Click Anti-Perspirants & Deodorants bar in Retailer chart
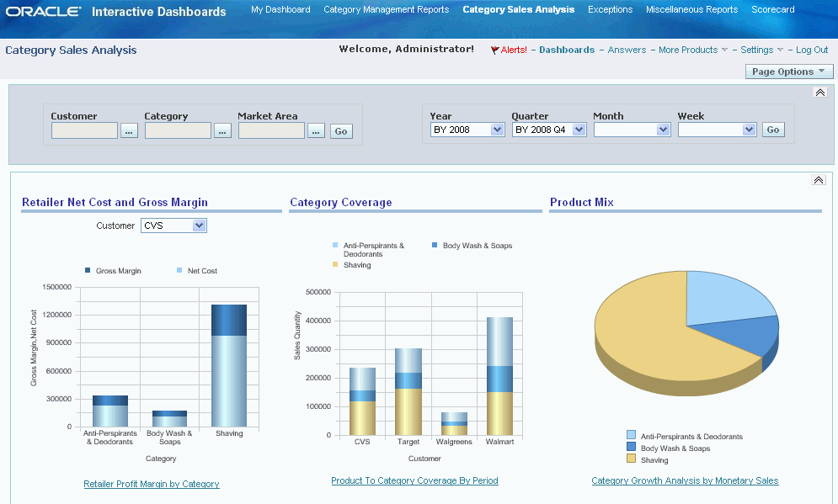The image size is (838, 504). pyautogui.click(x=110, y=411)
